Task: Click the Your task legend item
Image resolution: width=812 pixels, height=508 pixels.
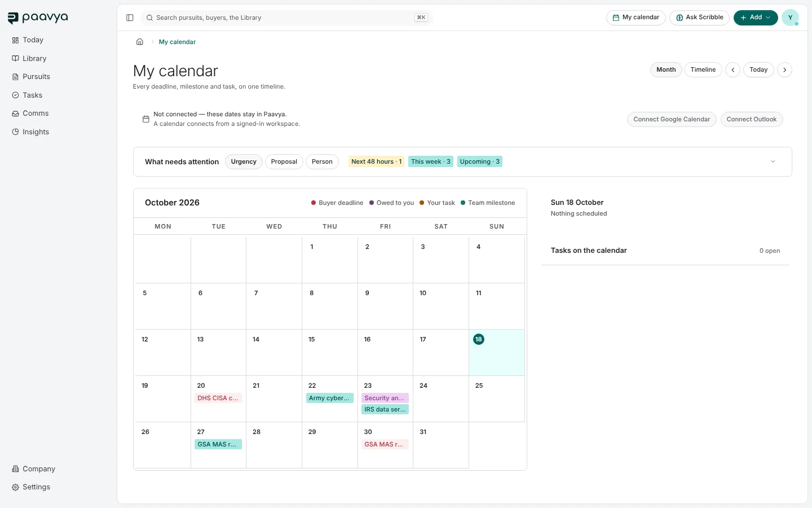Action: click(437, 203)
